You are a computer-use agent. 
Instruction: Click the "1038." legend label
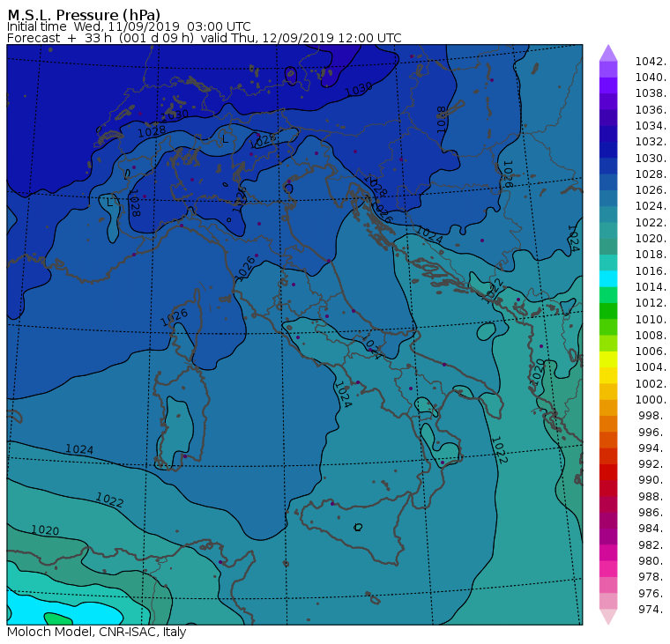tap(651, 93)
